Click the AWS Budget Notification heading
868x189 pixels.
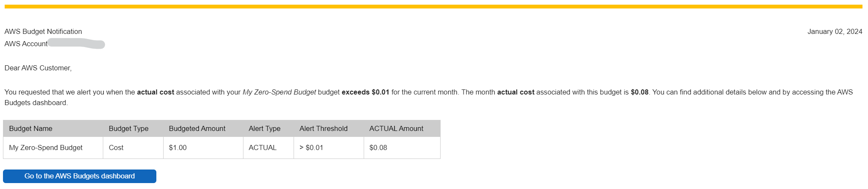tap(43, 32)
